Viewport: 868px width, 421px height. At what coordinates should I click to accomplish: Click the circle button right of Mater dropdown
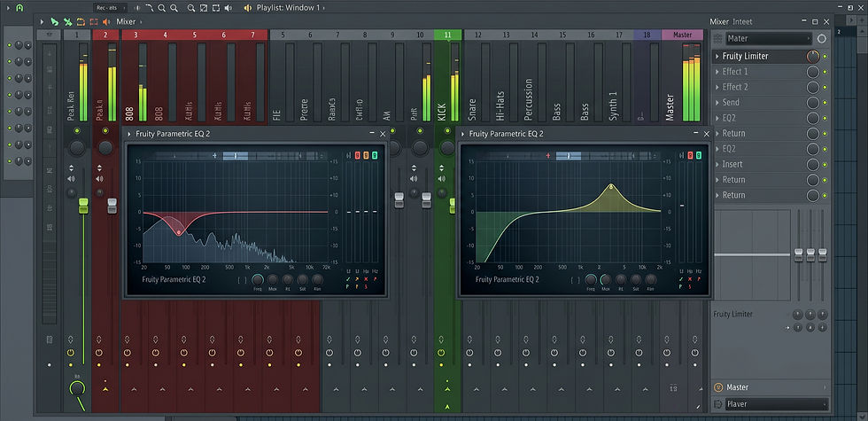[822, 39]
